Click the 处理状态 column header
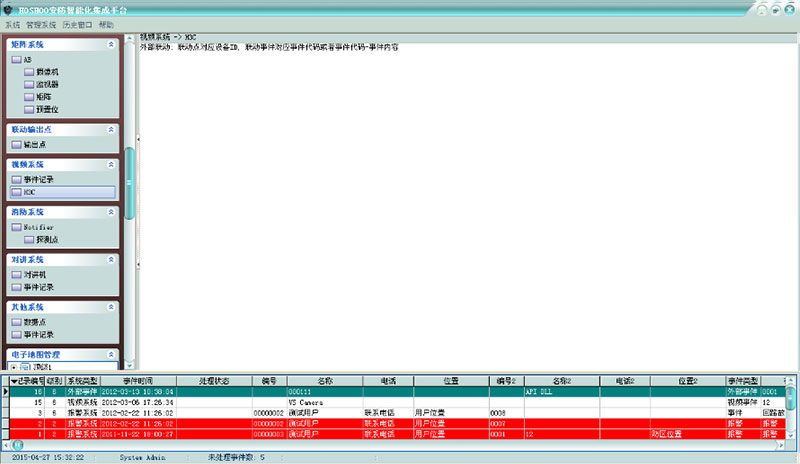The width and height of the screenshot is (800, 464). point(214,380)
